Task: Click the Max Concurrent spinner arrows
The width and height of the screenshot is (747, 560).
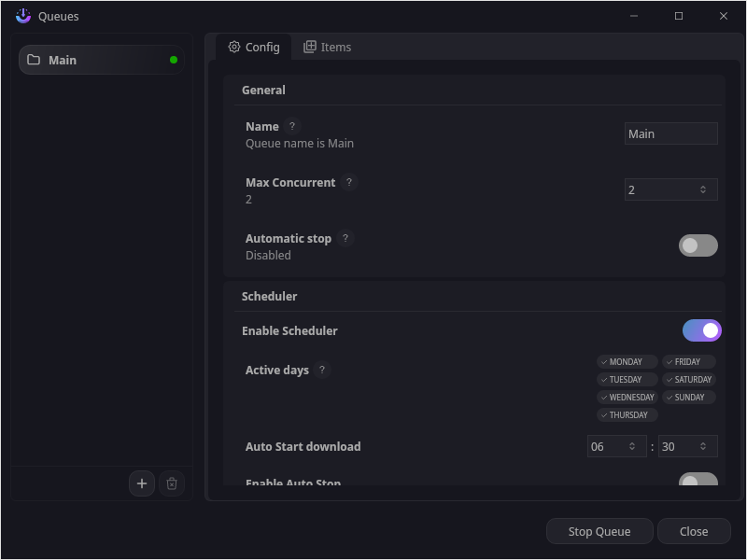Action: pyautogui.click(x=703, y=189)
